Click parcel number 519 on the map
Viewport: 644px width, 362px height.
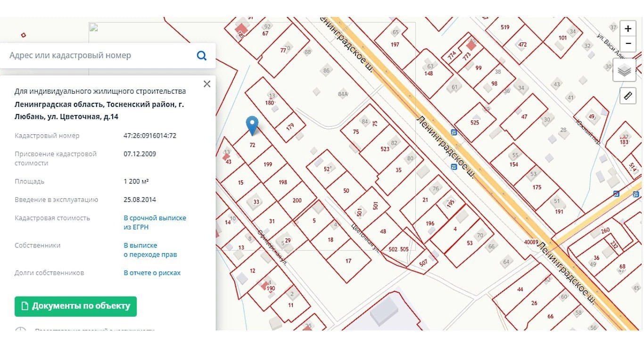(505, 27)
